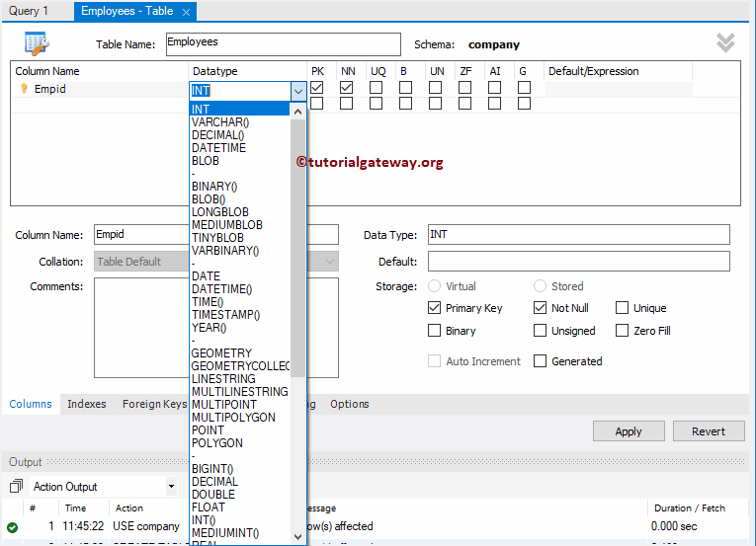The height and width of the screenshot is (546, 756).
Task: Choose GEOMETRY from the datatype list
Action: (x=221, y=353)
